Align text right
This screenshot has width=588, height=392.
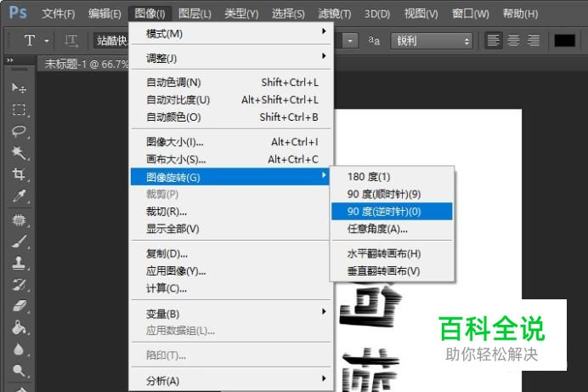[534, 40]
